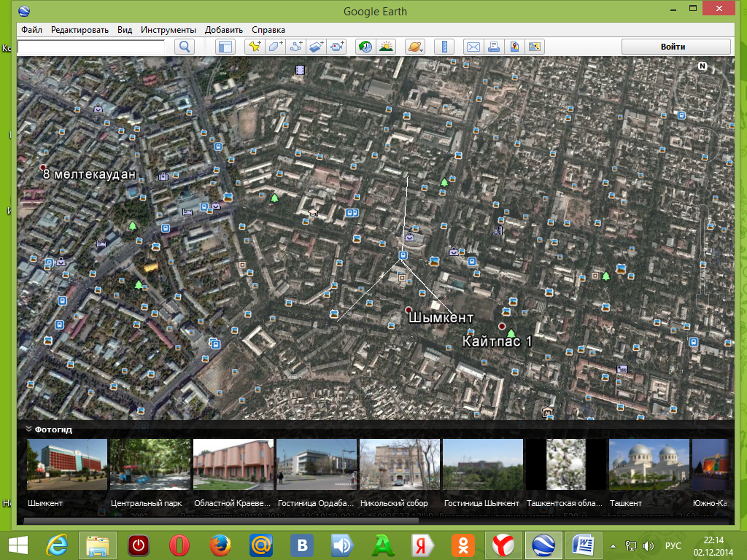Click the green A taskbar app icon
Image resolution: width=747 pixels, height=560 pixels.
(x=382, y=545)
